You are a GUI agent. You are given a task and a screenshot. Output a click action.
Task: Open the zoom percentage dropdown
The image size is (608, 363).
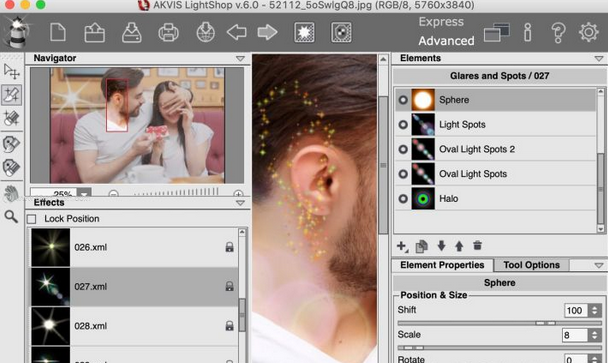point(84,193)
